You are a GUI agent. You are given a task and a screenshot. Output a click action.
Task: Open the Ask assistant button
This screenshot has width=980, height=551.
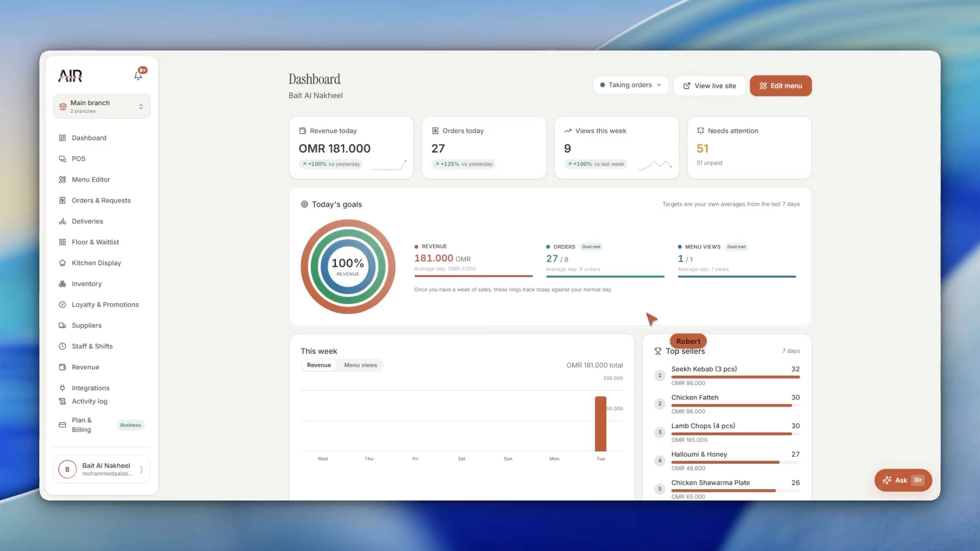pyautogui.click(x=903, y=480)
